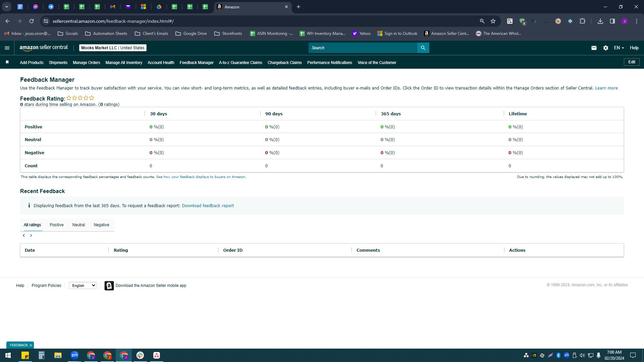Open the Chrome extensions puzzle icon
This screenshot has height=362, width=644.
coord(583,21)
